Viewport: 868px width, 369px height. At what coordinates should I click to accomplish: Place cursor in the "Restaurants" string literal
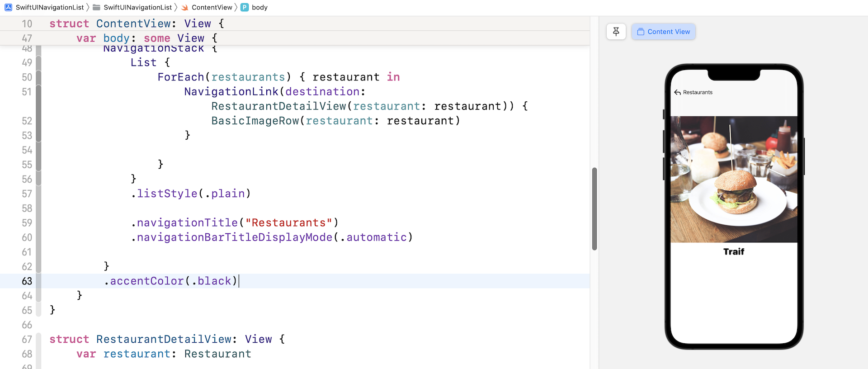288,223
